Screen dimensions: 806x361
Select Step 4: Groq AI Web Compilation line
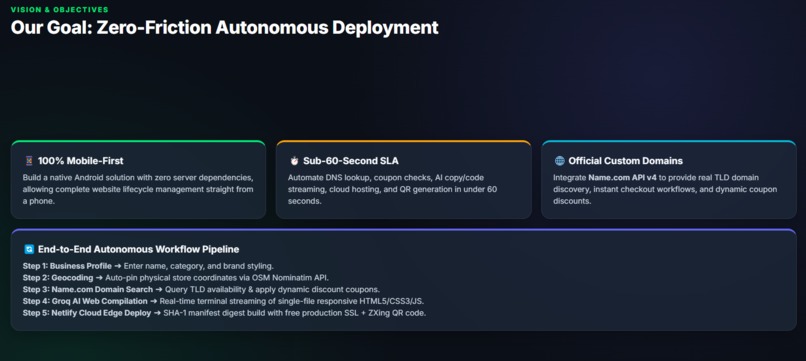point(223,301)
